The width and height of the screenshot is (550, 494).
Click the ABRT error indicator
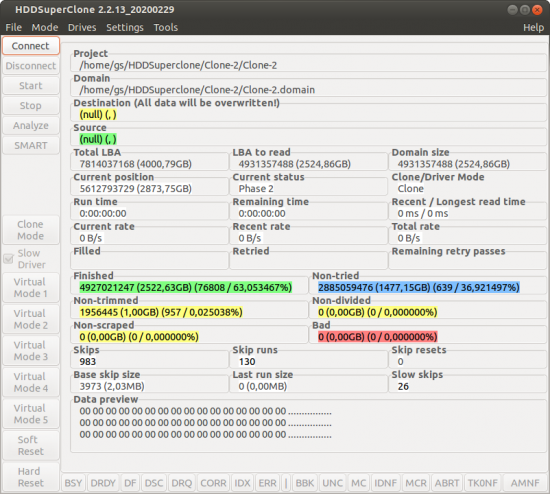pyautogui.click(x=447, y=483)
